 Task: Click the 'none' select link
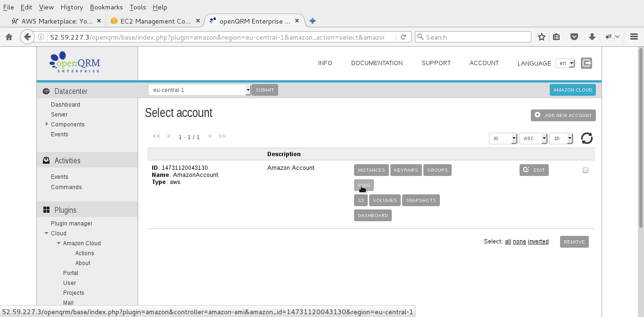point(520,242)
